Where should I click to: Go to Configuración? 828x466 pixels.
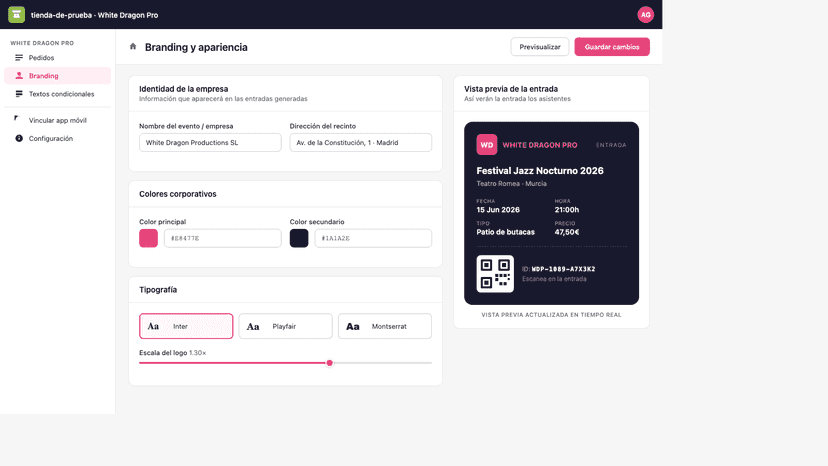point(58,138)
